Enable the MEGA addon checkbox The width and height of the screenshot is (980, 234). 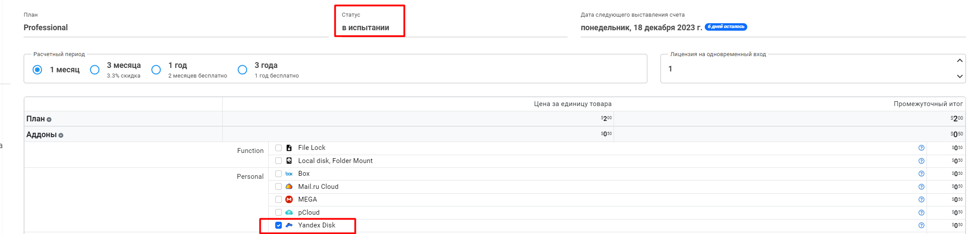tap(278, 199)
